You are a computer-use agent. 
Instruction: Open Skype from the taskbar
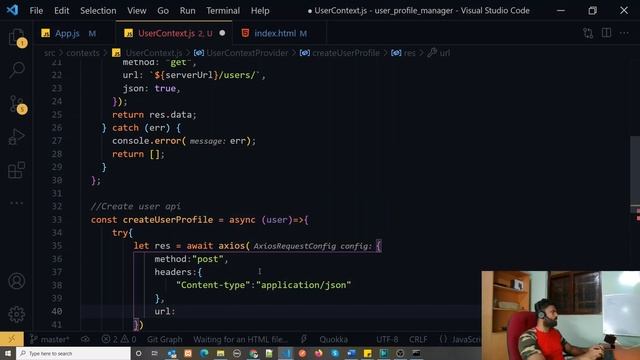tap(335, 353)
